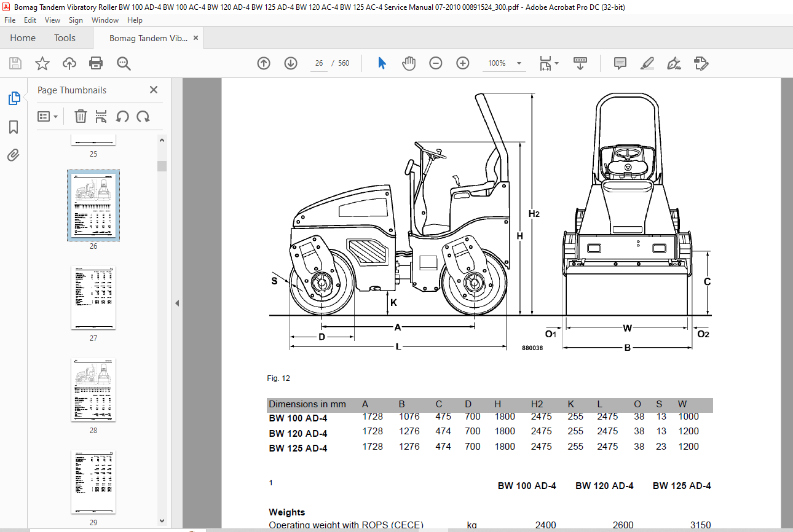Print the document with the printer icon

pyautogui.click(x=96, y=63)
